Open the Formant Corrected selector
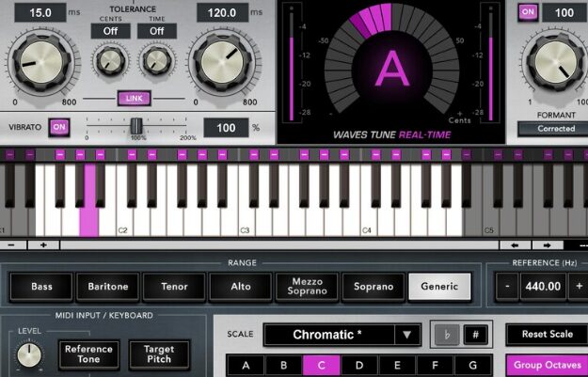This screenshot has height=377, width=588. coord(553,129)
